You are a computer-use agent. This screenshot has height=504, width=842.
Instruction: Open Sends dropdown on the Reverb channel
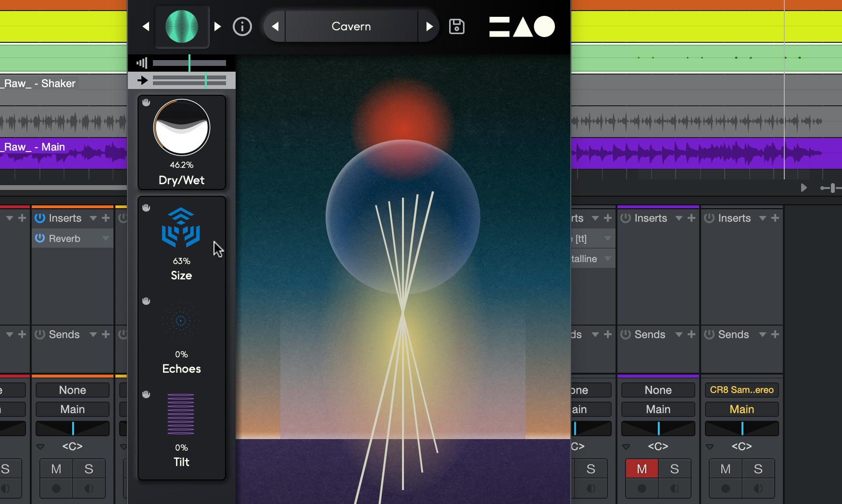(93, 335)
